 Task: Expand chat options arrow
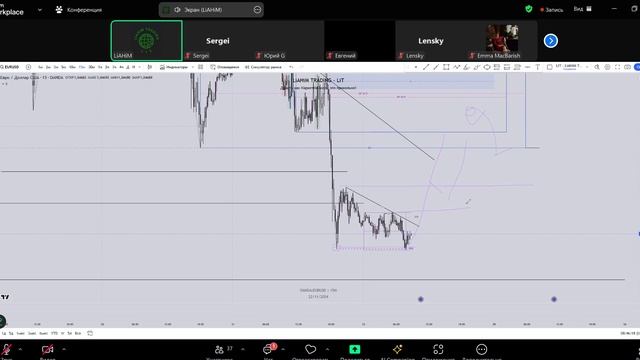click(283, 349)
